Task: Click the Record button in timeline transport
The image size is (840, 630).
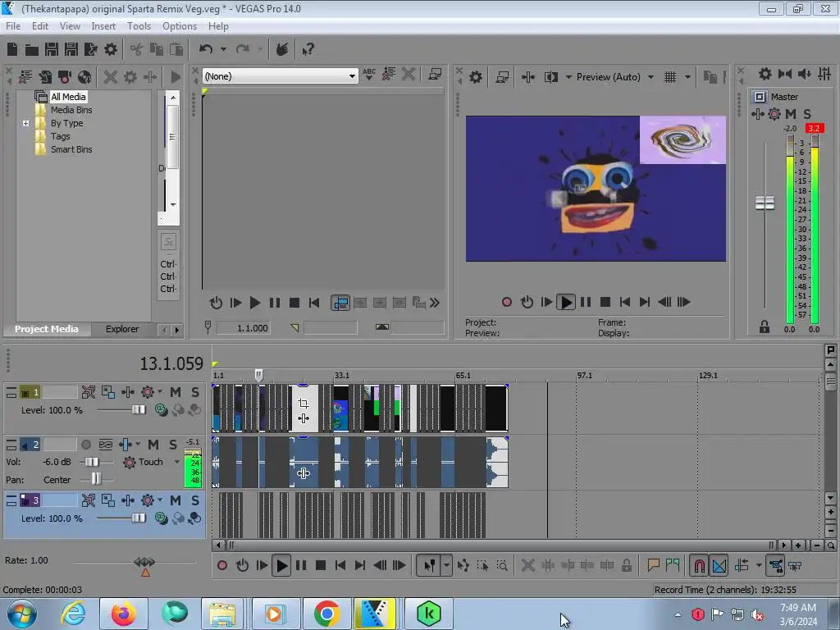Action: [221, 565]
